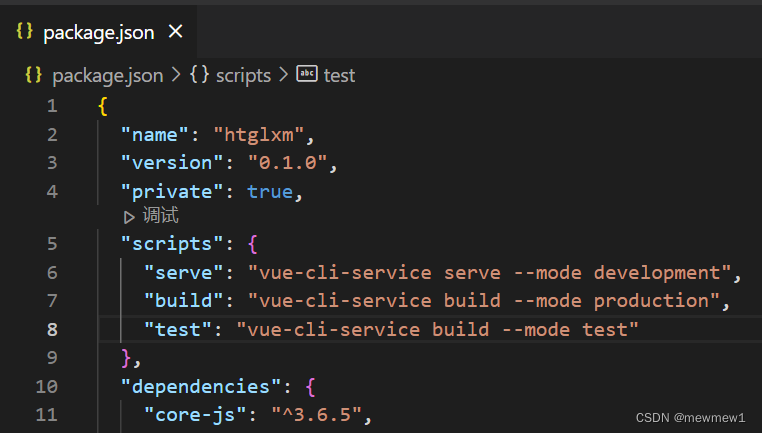The height and width of the screenshot is (433, 762).
Task: Click line number 10 in gutter
Action: [x=47, y=387]
